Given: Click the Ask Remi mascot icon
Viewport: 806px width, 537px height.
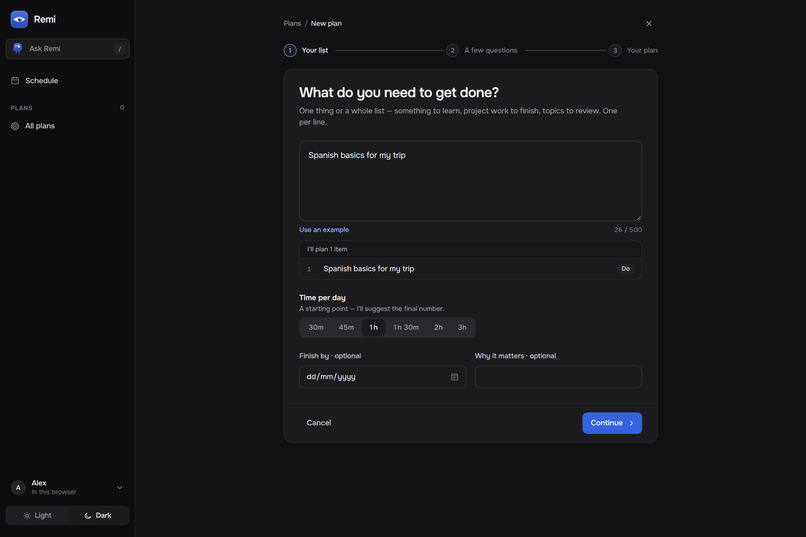Looking at the screenshot, I should tap(17, 48).
